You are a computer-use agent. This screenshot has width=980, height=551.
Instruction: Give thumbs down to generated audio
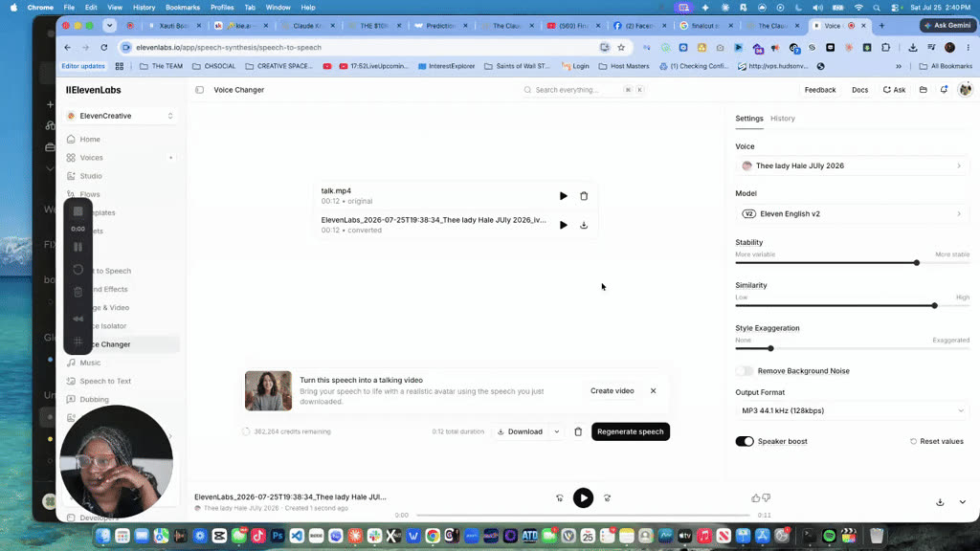[767, 497]
